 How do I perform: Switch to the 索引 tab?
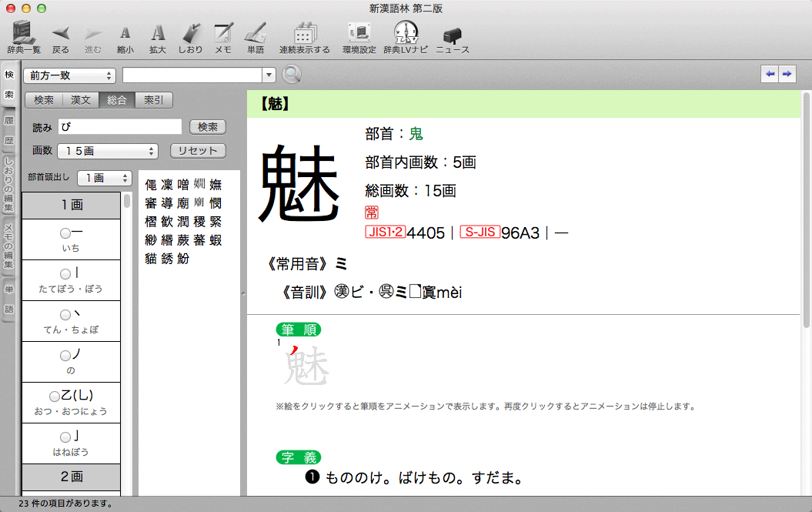click(154, 100)
